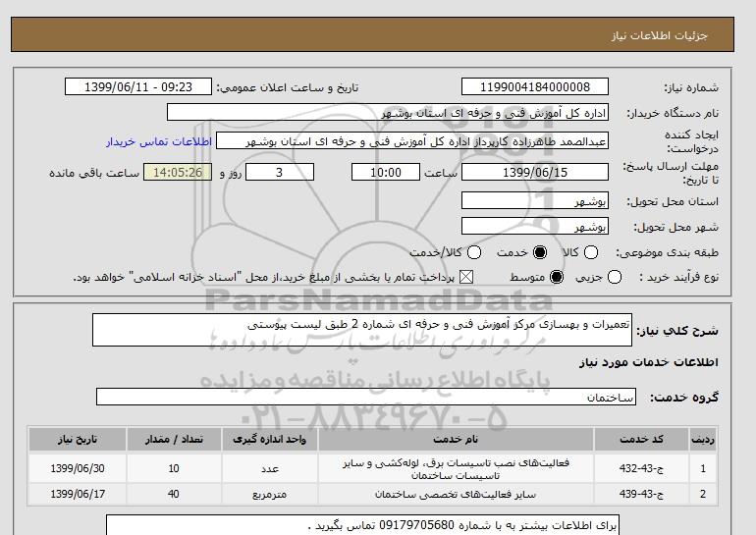Click the تعداد / مقدار column header
The image size is (756, 535).
tap(174, 439)
